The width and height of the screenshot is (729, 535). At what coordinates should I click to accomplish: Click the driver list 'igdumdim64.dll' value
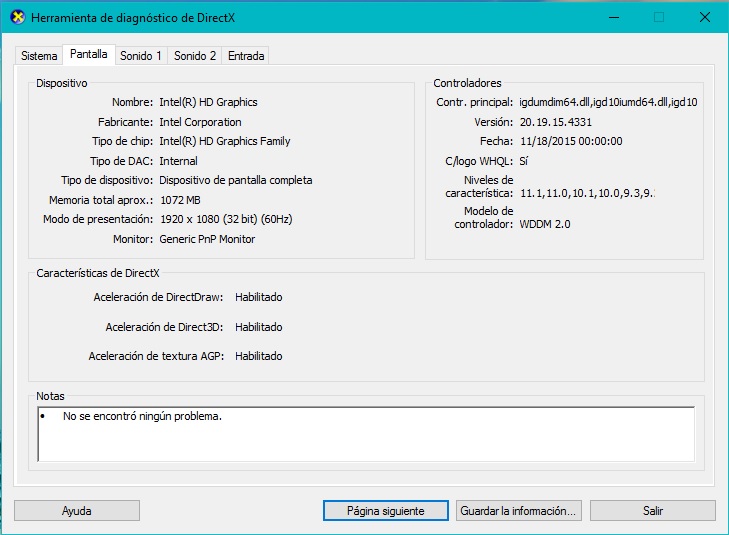click(x=608, y=102)
